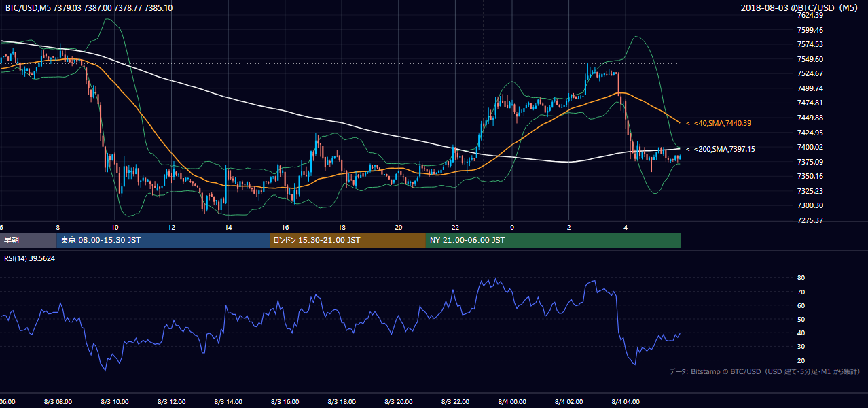Click price axis label 7549.60
The height and width of the screenshot is (408, 868).
(x=810, y=59)
